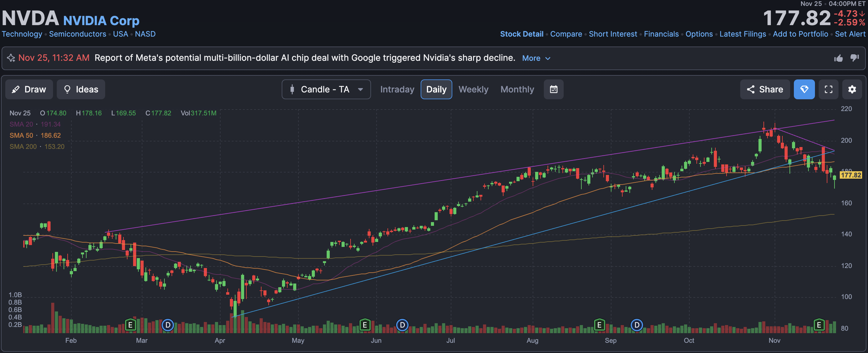Click the earnings E marker in late February
Image resolution: width=868 pixels, height=353 pixels.
[x=130, y=325]
